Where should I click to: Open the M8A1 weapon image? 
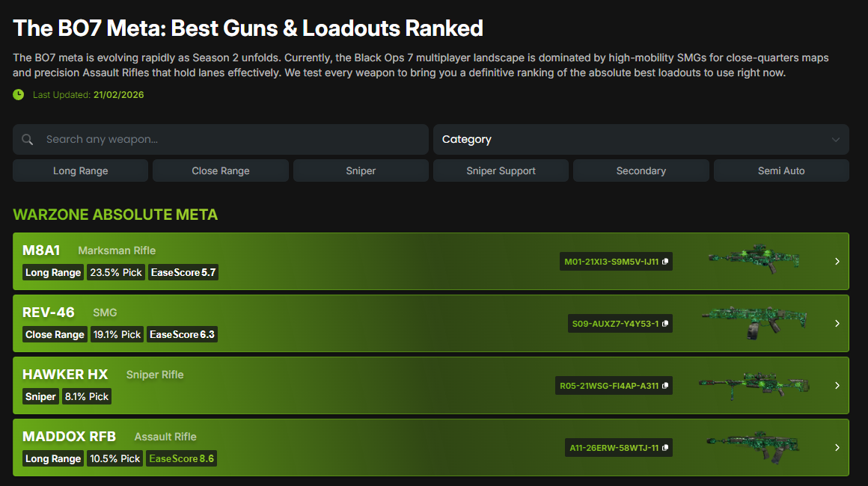pyautogui.click(x=754, y=259)
